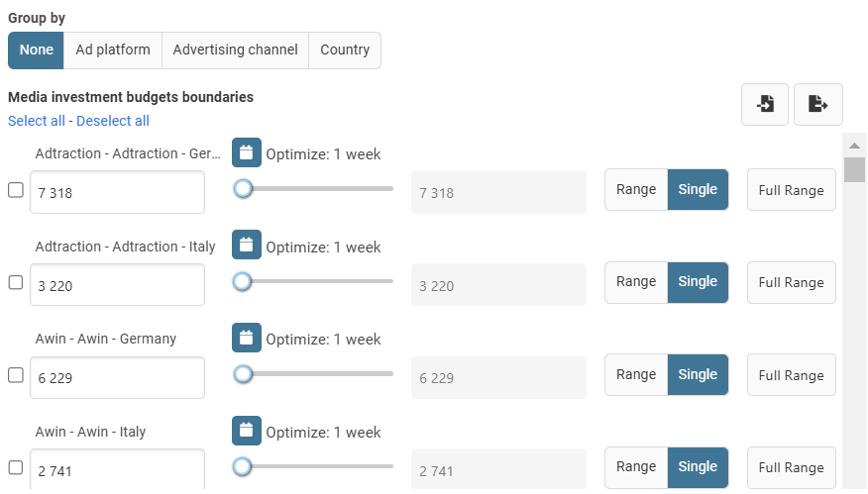
Task: Click the export file icon button
Action: coord(817,104)
